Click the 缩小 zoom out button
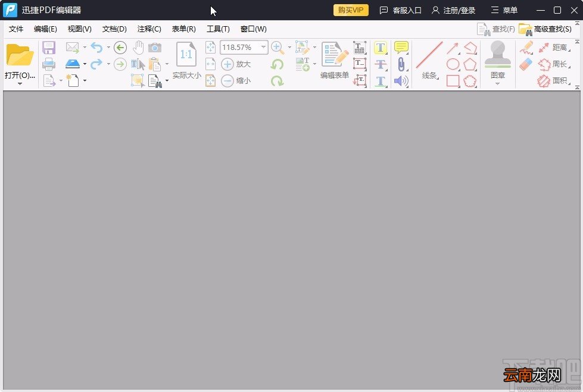The height and width of the screenshot is (392, 583). coord(236,81)
